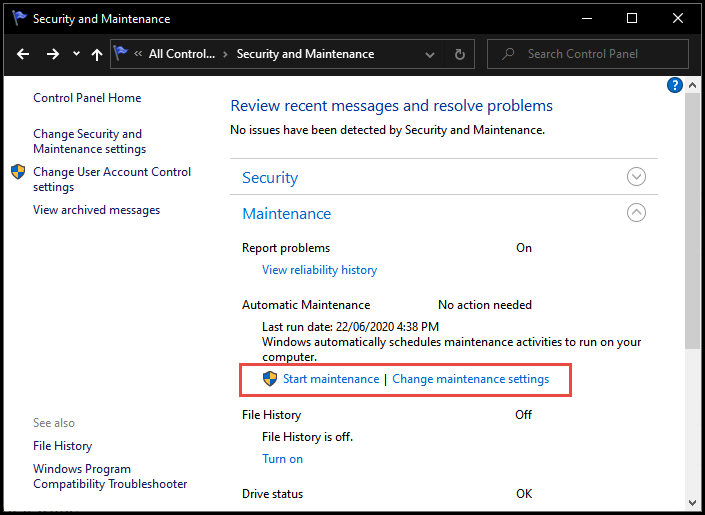Click shield icon beside Start maintenance
This screenshot has height=515, width=705.
coord(270,379)
